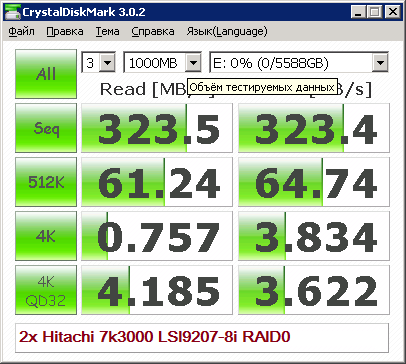Open the 1000MB test size dropdown
The image size is (406, 364).
(x=162, y=62)
